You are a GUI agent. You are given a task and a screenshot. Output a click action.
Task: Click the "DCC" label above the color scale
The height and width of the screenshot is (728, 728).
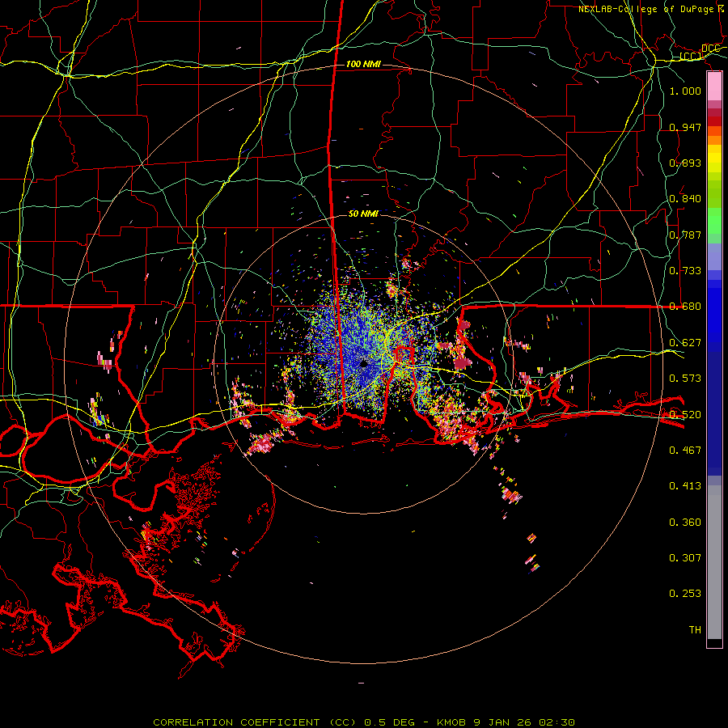[711, 49]
